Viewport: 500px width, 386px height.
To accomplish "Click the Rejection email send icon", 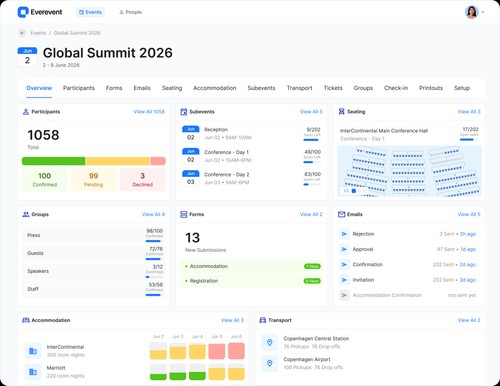I will [344, 234].
